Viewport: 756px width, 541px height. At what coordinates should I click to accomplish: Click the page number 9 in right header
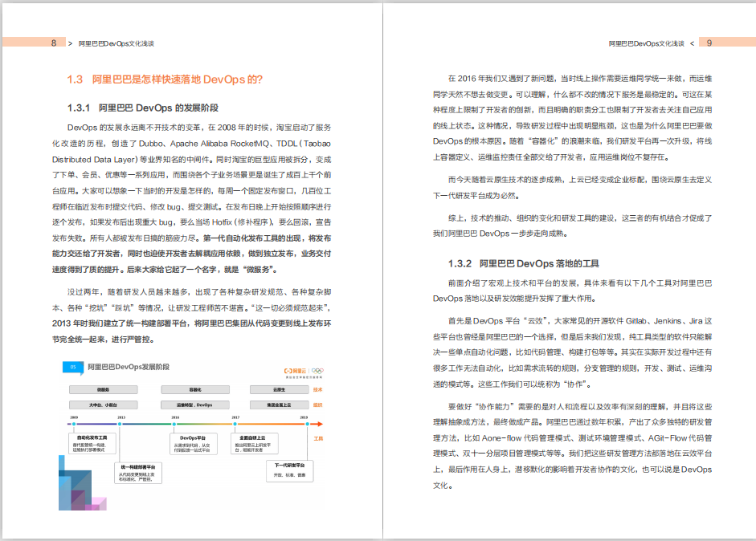tap(709, 43)
